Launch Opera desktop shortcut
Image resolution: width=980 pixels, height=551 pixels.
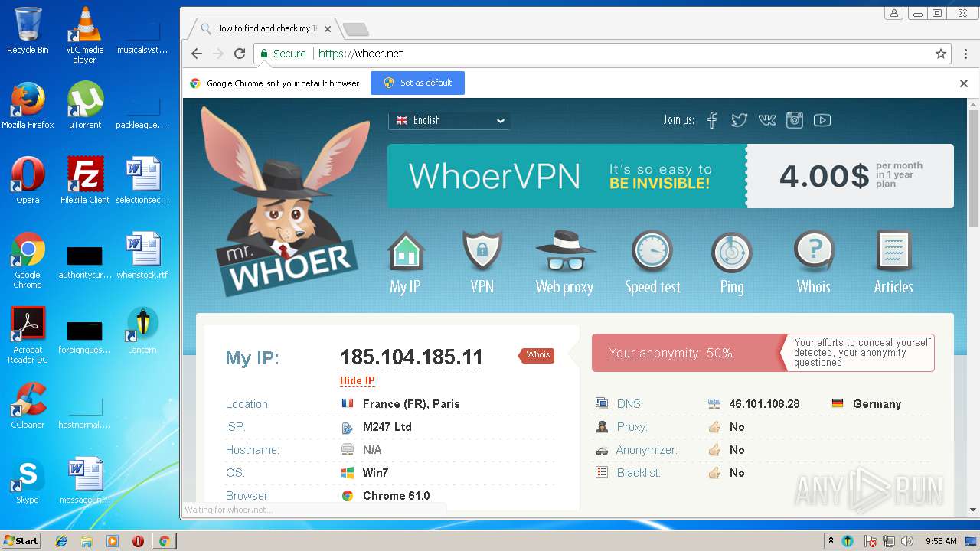click(28, 181)
